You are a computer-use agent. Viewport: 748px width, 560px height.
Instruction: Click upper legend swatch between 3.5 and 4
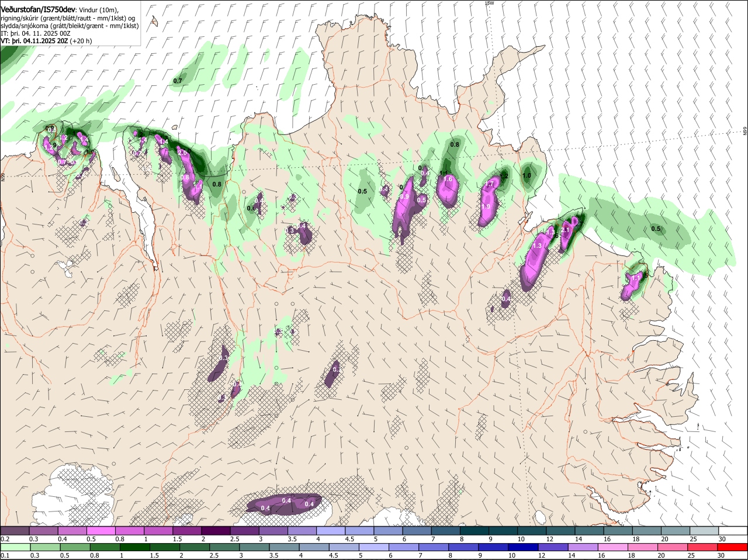pyautogui.click(x=302, y=530)
